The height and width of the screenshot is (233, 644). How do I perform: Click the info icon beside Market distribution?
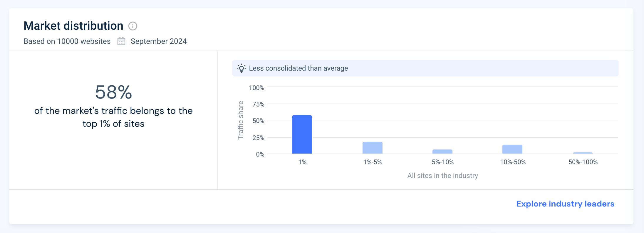tap(133, 26)
